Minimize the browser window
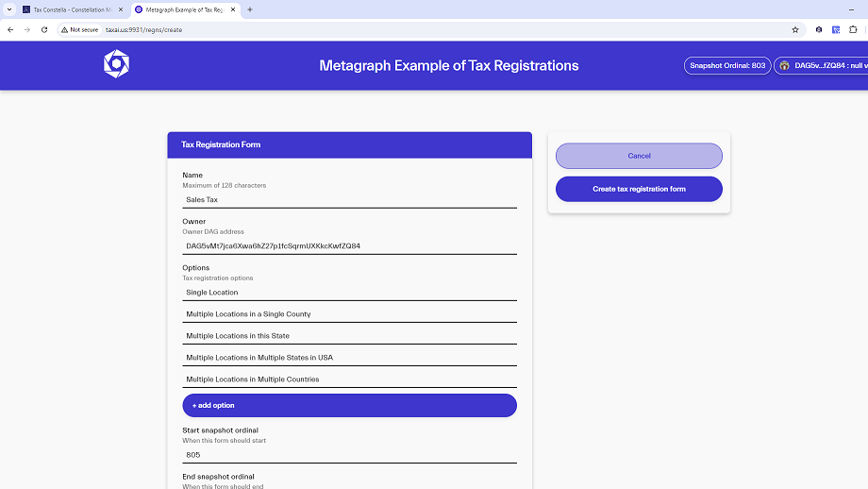Viewport: 868px width, 489px height. coord(851,9)
